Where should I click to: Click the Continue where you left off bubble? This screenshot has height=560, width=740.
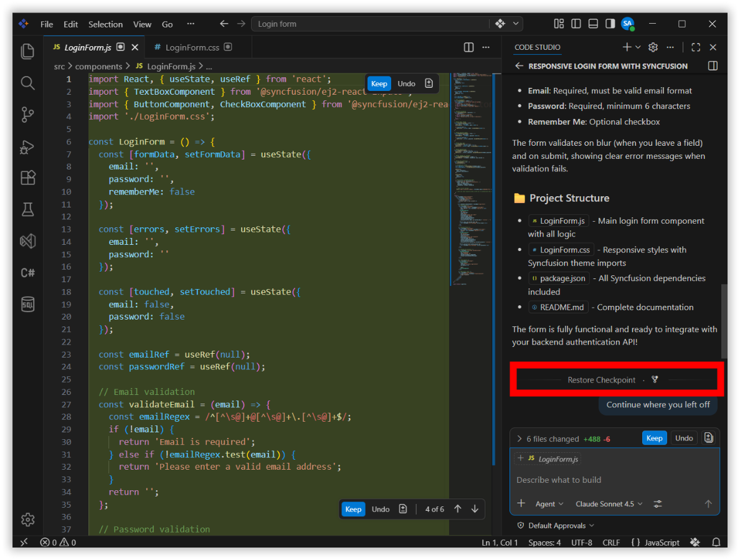click(658, 405)
